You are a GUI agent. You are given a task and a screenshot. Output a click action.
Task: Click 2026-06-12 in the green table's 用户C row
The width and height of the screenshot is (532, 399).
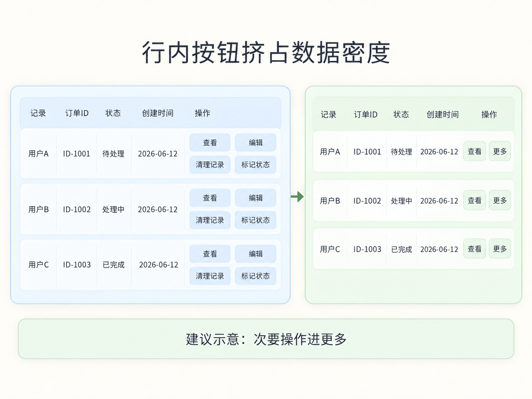pyautogui.click(x=439, y=249)
